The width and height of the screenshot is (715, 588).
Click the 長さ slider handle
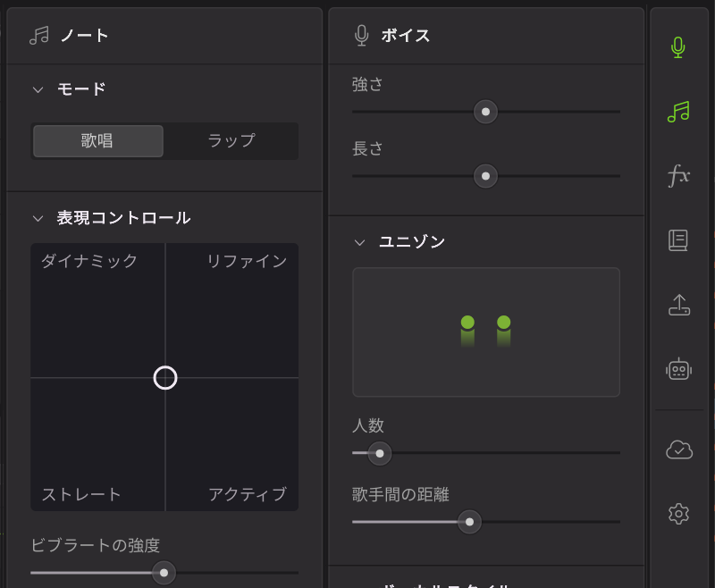[485, 176]
